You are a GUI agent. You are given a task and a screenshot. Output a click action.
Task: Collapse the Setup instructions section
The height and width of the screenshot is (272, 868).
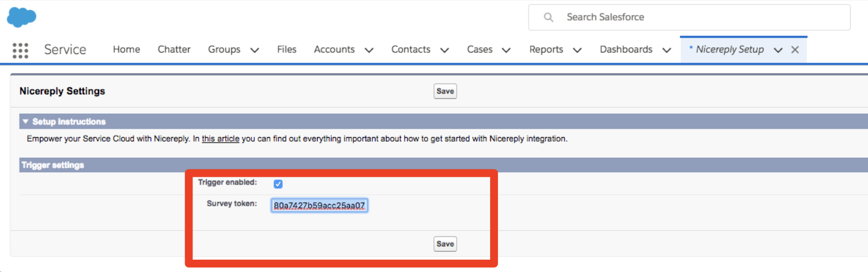(25, 122)
